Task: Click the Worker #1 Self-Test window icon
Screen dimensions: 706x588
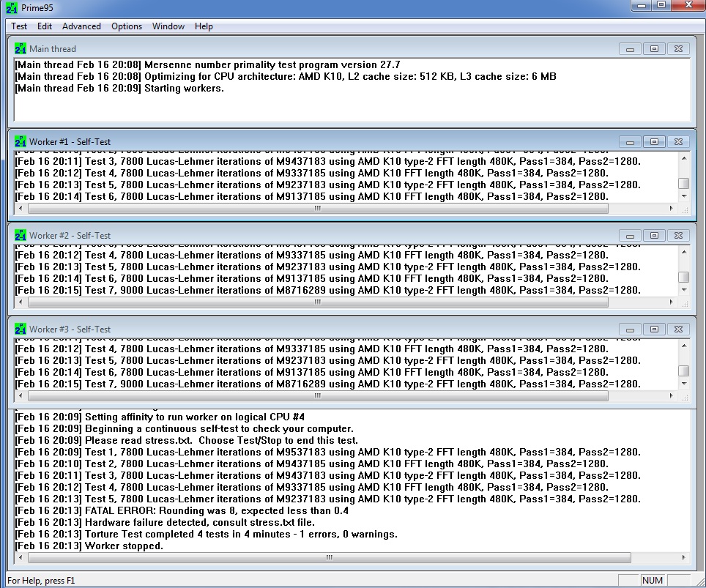Action: click(x=21, y=141)
